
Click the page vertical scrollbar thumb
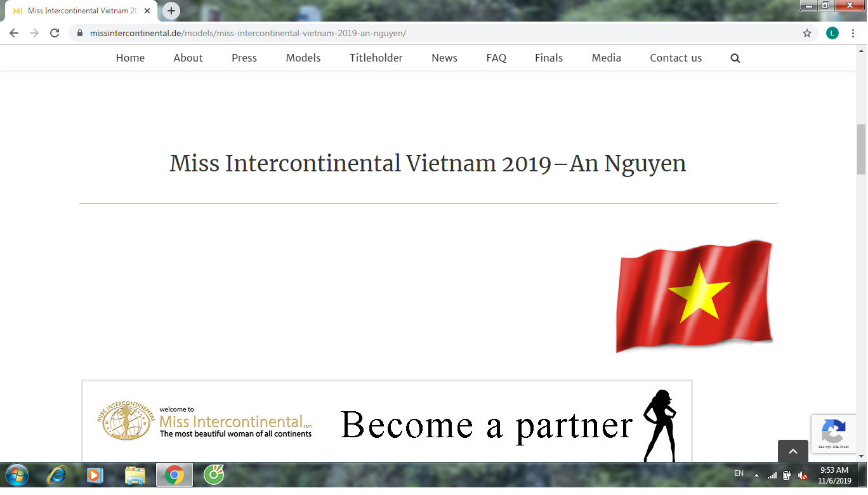click(x=861, y=149)
